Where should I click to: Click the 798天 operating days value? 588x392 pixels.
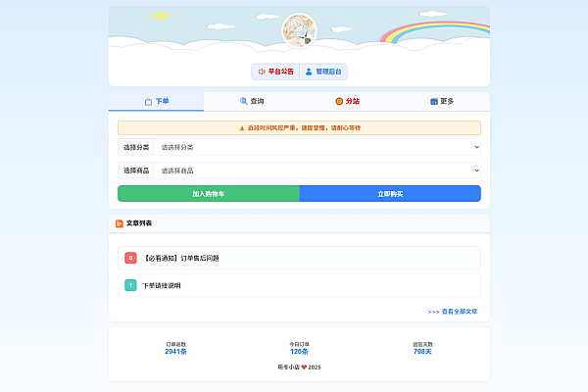[422, 352]
